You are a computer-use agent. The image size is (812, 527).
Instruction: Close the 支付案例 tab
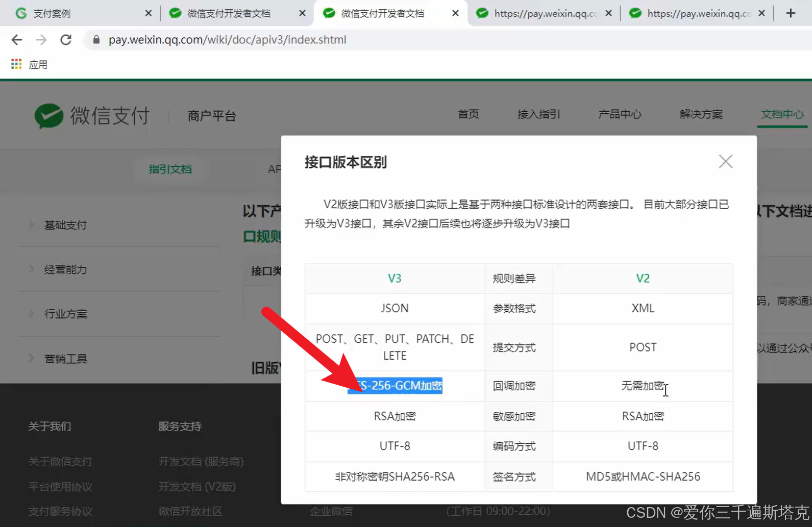pyautogui.click(x=149, y=13)
